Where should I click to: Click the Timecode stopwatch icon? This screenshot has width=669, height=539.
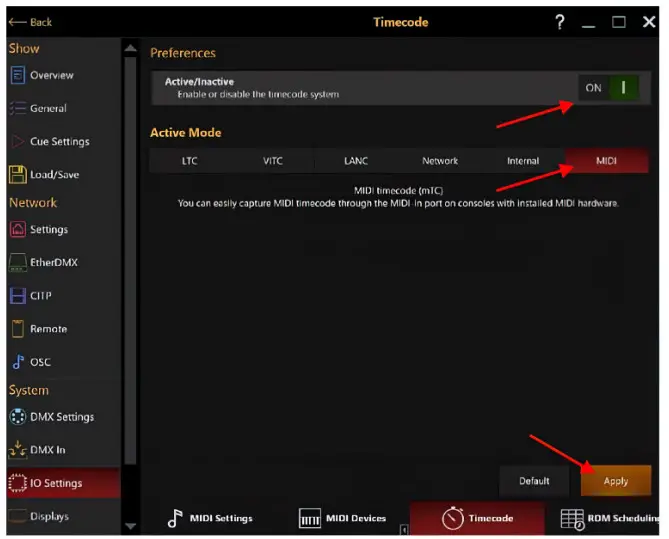pyautogui.click(x=452, y=519)
